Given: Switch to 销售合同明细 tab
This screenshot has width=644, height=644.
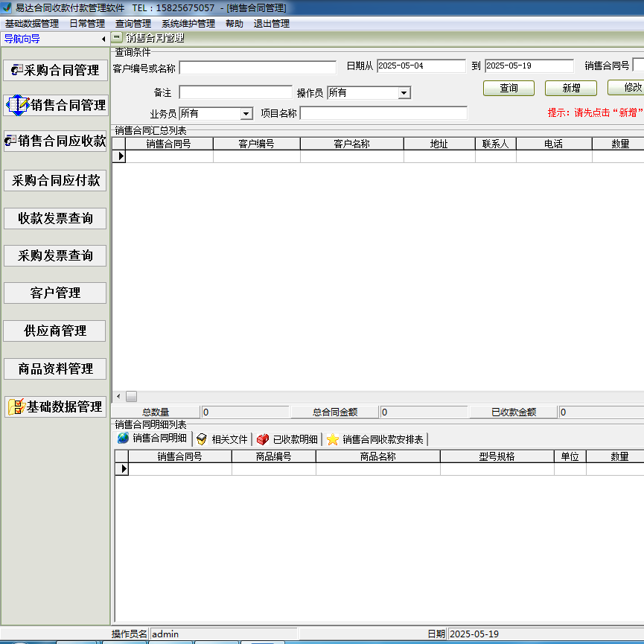Looking at the screenshot, I should tap(152, 439).
